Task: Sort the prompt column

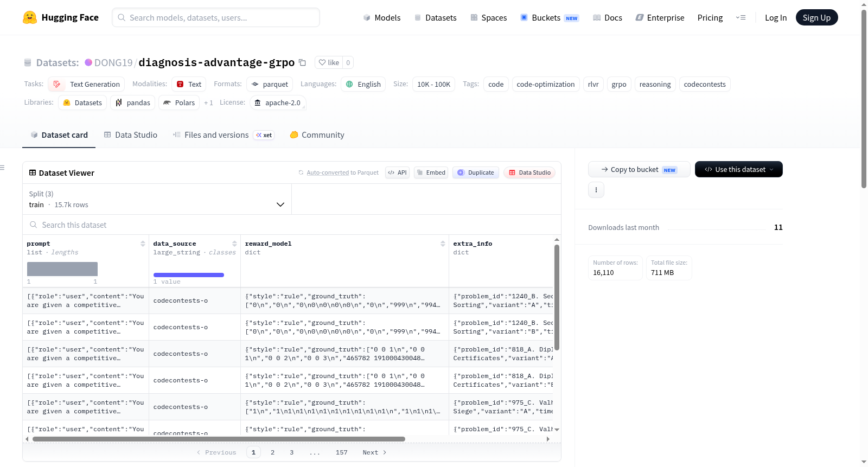Action: 143,244
